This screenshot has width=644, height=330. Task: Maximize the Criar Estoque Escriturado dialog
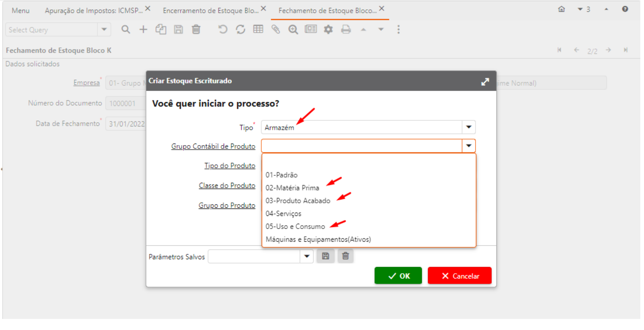[485, 82]
